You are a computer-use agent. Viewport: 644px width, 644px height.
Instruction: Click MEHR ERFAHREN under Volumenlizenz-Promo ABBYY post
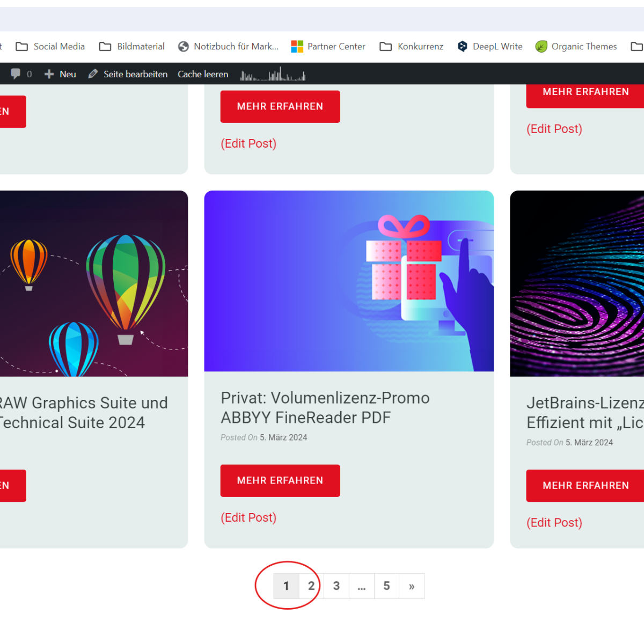pyautogui.click(x=280, y=480)
